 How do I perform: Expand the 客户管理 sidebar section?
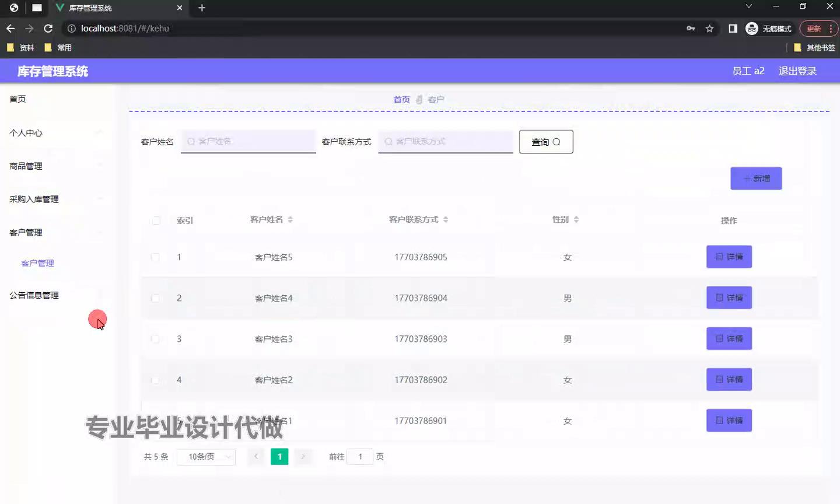pyautogui.click(x=26, y=232)
